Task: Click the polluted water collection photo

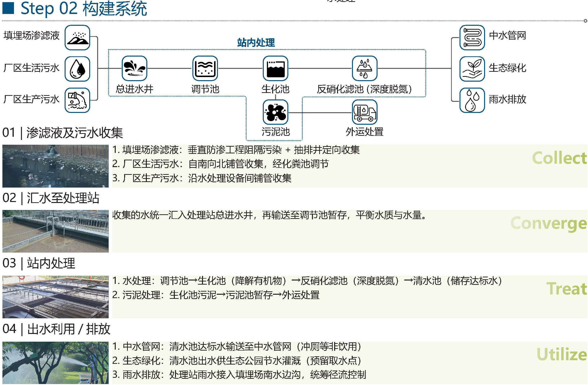Action: (55, 166)
